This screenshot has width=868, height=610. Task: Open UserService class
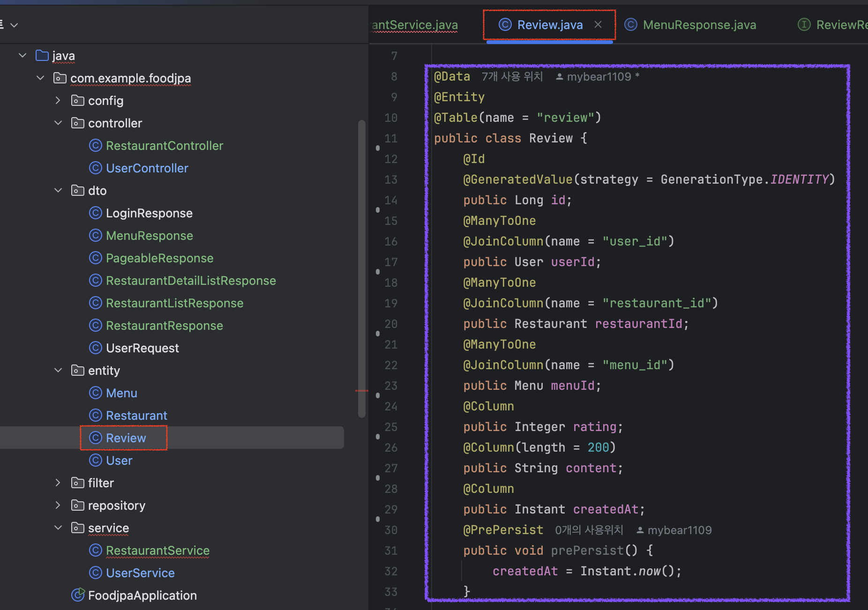[140, 573]
